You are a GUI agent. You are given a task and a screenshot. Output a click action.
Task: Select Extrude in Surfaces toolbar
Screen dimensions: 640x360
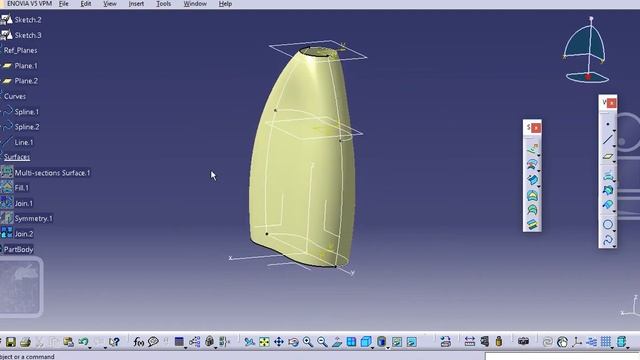coord(532,149)
